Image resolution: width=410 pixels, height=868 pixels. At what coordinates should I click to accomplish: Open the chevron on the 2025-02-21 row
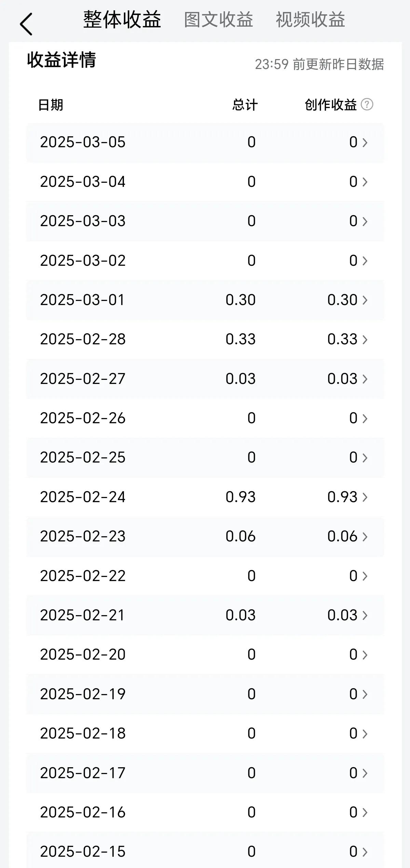(x=365, y=616)
